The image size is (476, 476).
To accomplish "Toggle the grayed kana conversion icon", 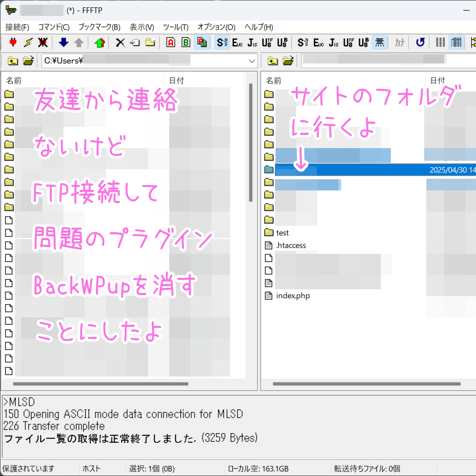I will point(399,42).
